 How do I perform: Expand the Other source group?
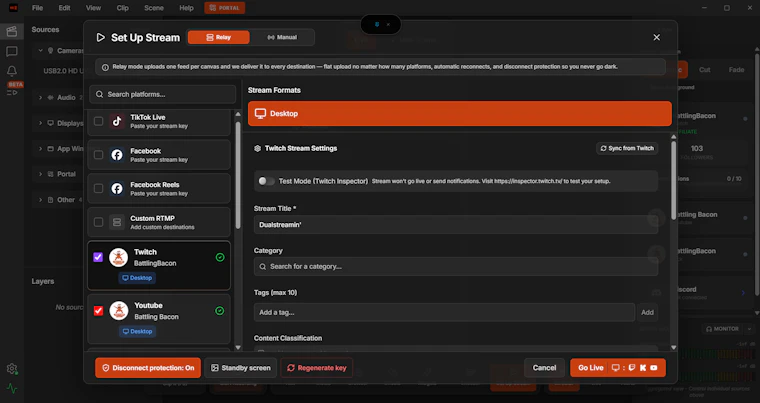pos(41,200)
